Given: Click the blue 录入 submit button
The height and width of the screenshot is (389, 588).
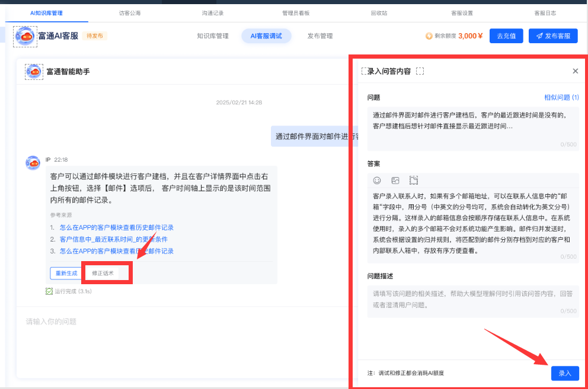Looking at the screenshot, I should point(564,373).
